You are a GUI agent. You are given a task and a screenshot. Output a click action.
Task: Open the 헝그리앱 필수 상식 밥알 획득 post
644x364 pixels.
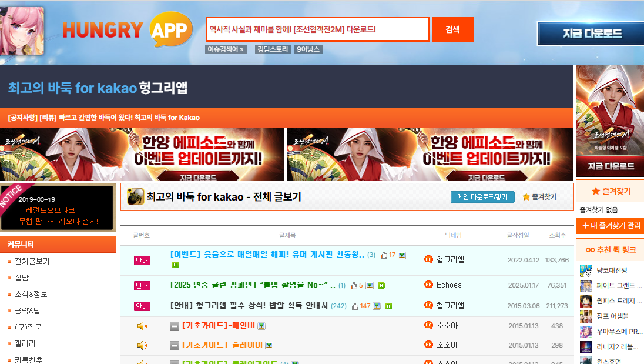(249, 305)
